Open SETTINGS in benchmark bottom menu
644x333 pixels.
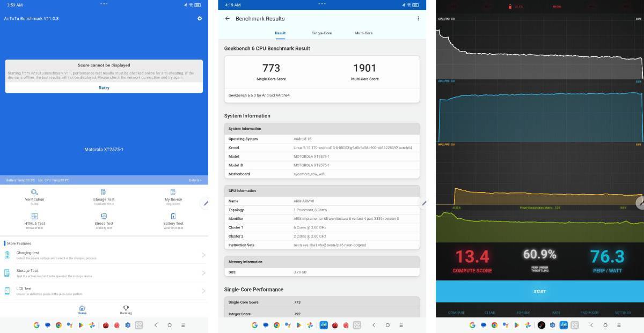(x=623, y=313)
